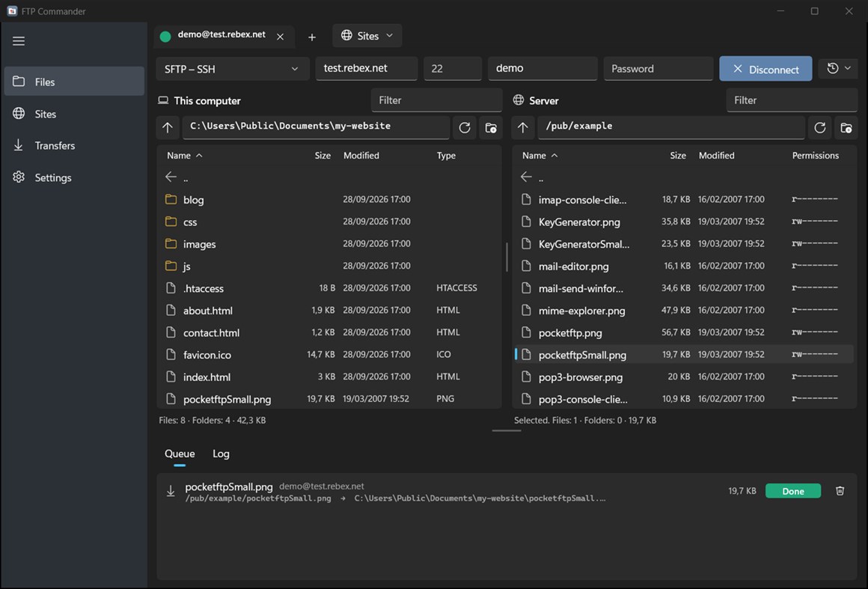
Task: Navigate to parent via server '..' row
Action: tap(684, 177)
